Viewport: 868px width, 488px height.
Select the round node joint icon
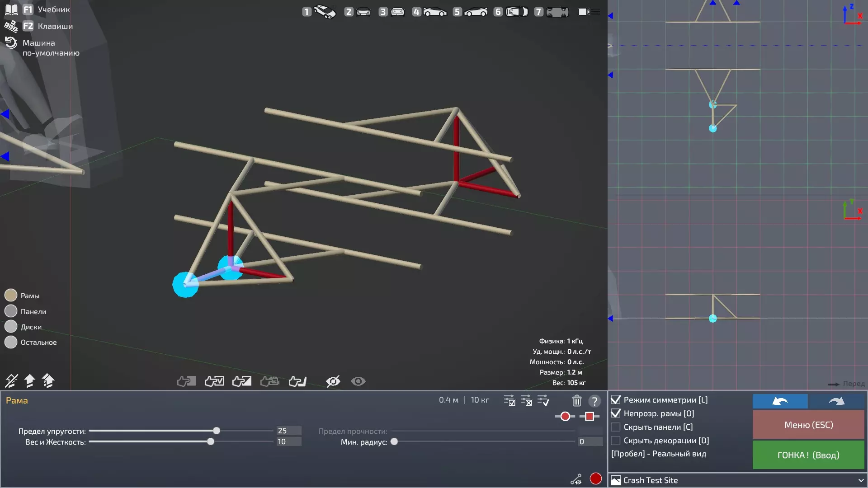point(565,417)
